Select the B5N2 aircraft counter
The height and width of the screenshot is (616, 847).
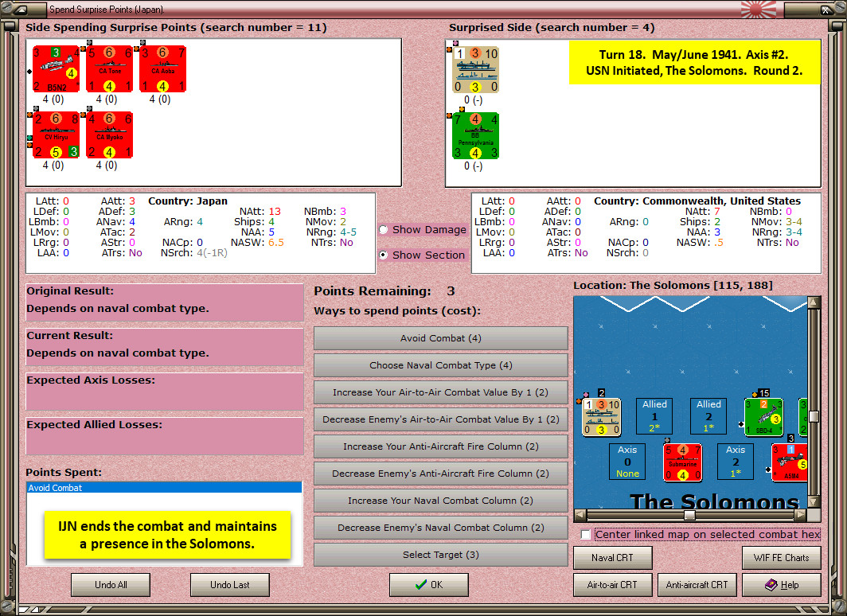(57, 69)
